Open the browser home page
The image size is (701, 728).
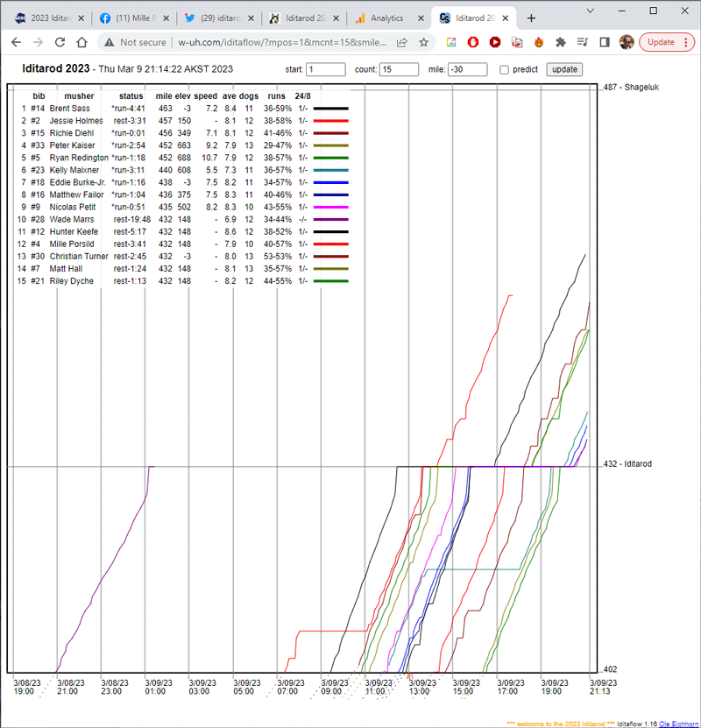(81, 42)
